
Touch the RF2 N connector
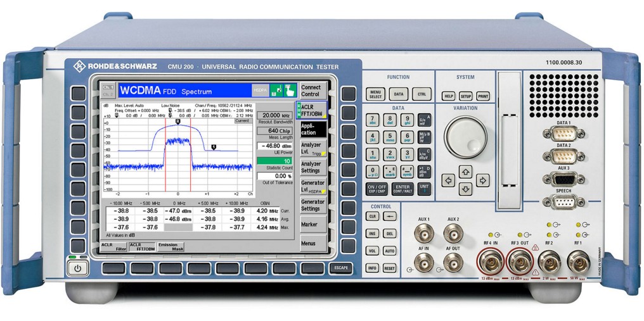550,261
